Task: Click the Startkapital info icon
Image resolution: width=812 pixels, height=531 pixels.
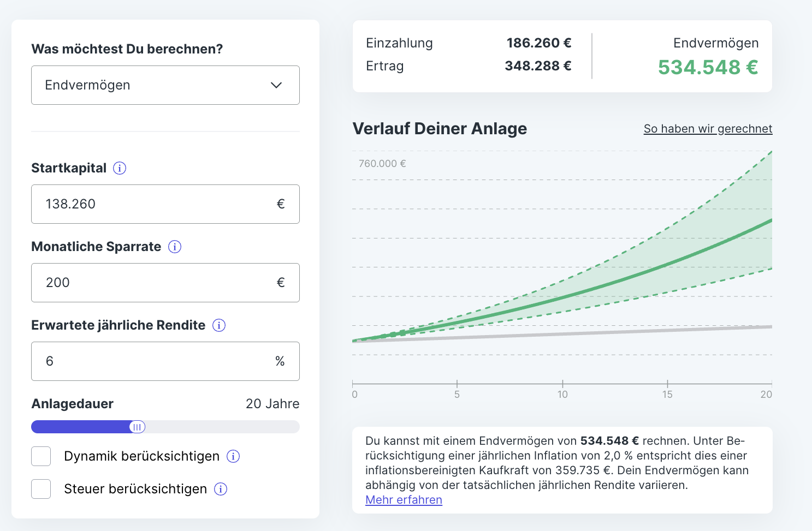Action: click(x=120, y=168)
